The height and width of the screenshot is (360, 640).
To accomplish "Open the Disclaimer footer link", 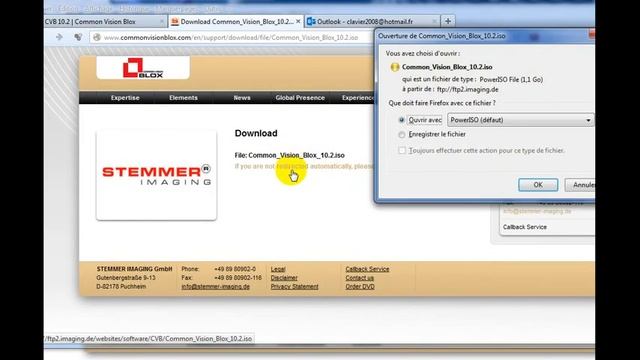I will [x=284, y=278].
